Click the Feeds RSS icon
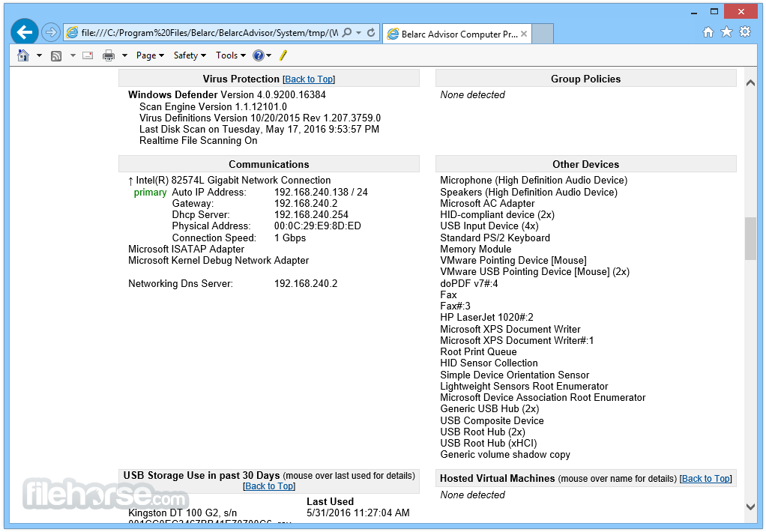 [56, 55]
